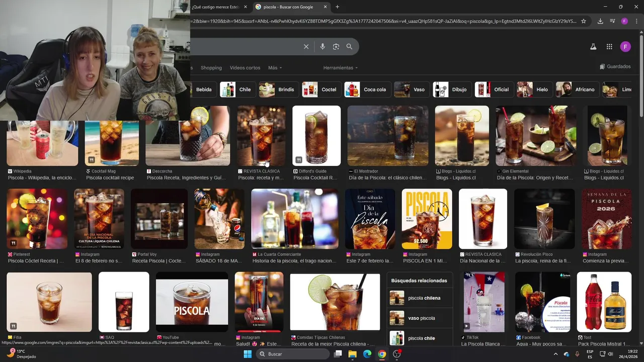Open Chrome media controls icon
Viewport: 644px width, 362px height.
(612, 21)
